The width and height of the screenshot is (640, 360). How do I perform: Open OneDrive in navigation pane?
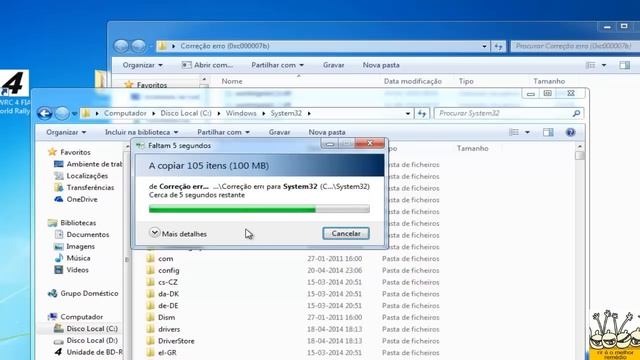coord(76,199)
